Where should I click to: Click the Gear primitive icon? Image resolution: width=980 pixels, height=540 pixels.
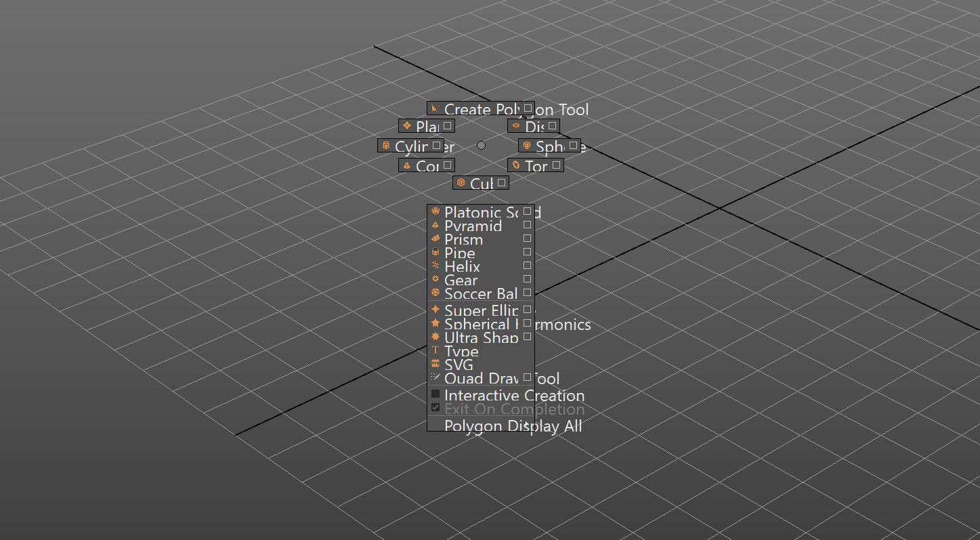(435, 279)
